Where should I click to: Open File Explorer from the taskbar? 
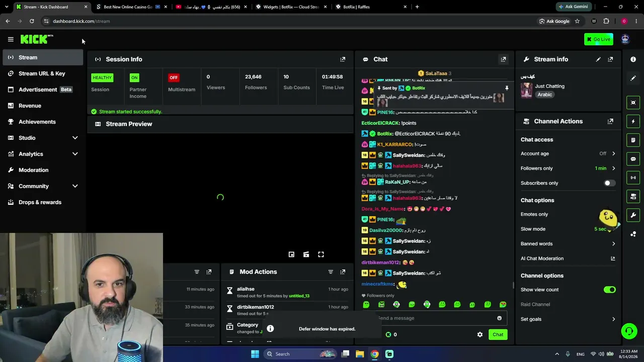click(360, 354)
